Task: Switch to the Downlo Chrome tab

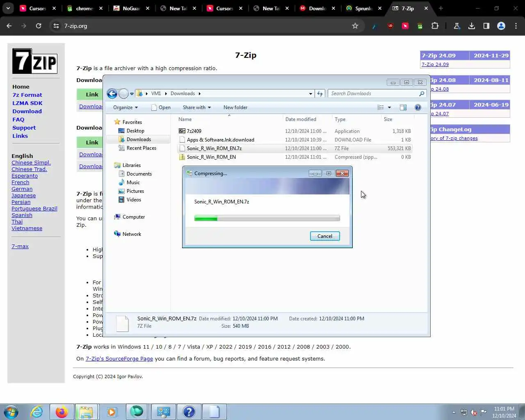Action: (x=317, y=8)
